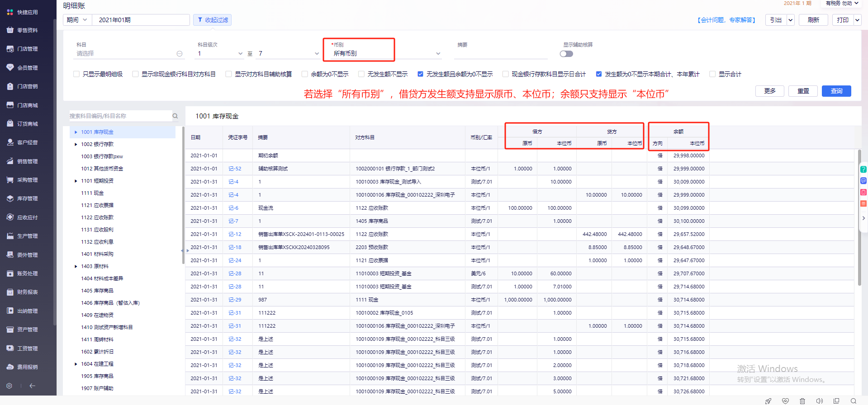Expand the 1002 银行存款 tree node
The width and height of the screenshot is (868, 405).
[76, 144]
